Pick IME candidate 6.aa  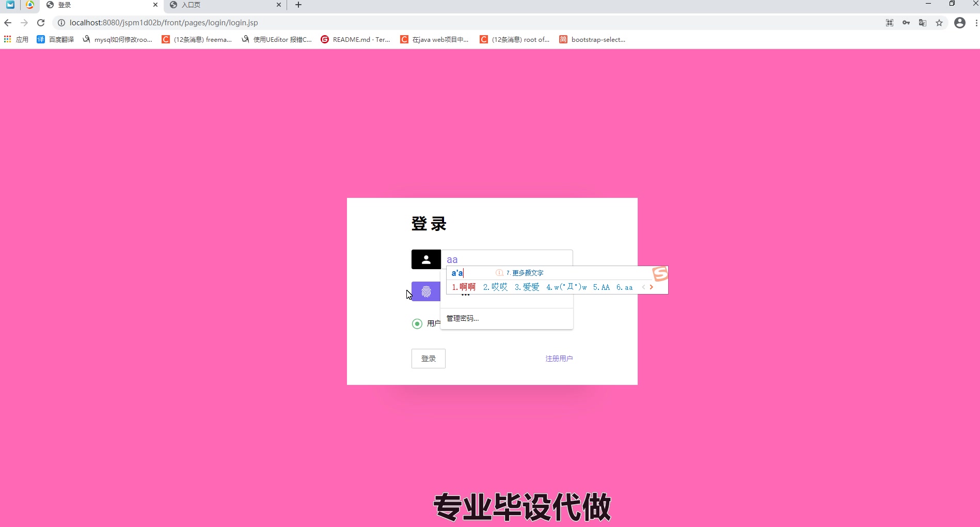coord(624,287)
